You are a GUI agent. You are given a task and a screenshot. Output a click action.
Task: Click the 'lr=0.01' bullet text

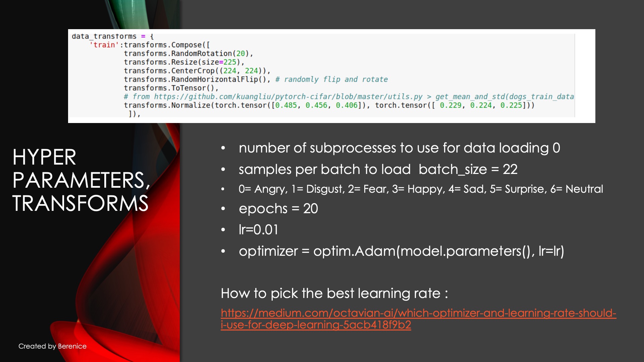tap(258, 230)
